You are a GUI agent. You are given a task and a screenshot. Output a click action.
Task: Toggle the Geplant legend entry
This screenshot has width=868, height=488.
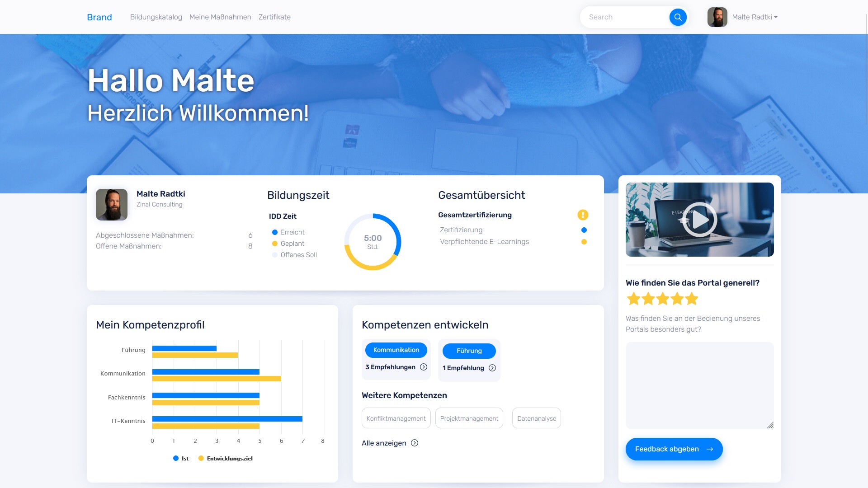pyautogui.click(x=288, y=244)
